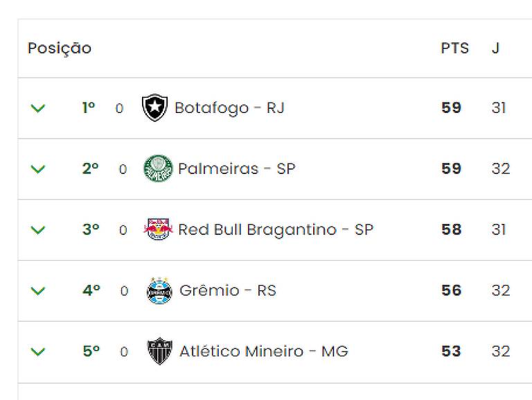Expand the Palmeiras row chevron
Image resolution: width=532 pixels, height=400 pixels.
(38, 168)
